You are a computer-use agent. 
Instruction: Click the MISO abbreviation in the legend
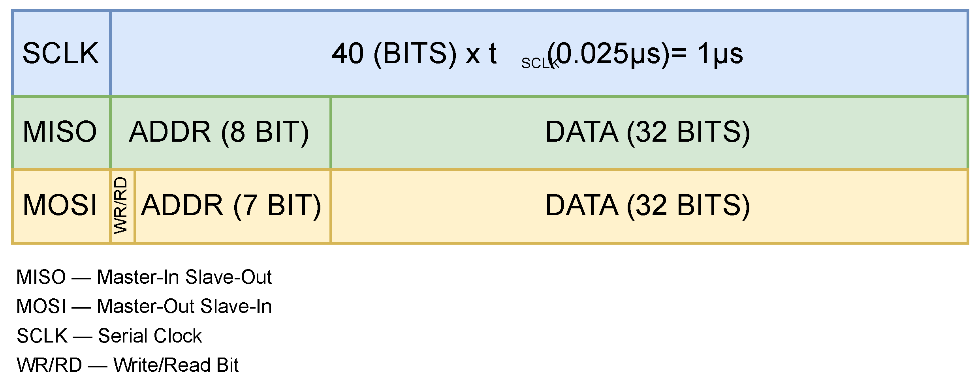point(41,277)
